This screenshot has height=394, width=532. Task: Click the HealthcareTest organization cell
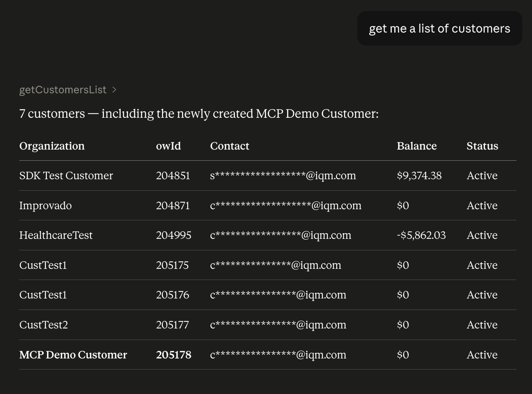(56, 235)
